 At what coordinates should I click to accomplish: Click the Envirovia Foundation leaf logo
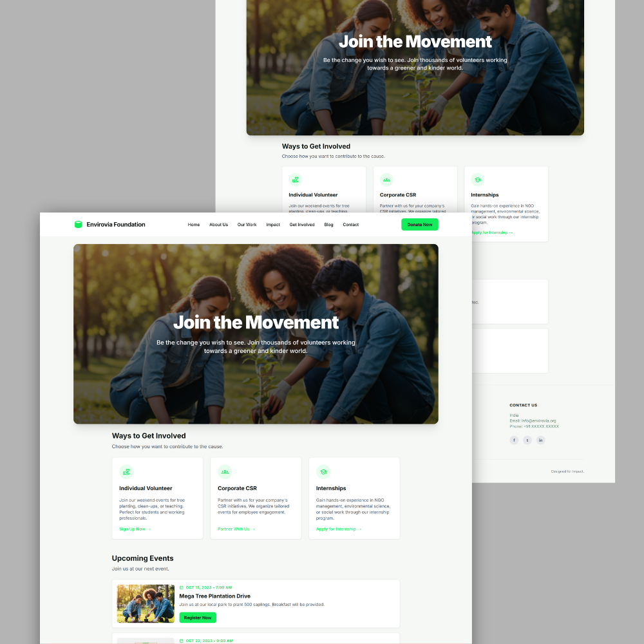click(78, 224)
